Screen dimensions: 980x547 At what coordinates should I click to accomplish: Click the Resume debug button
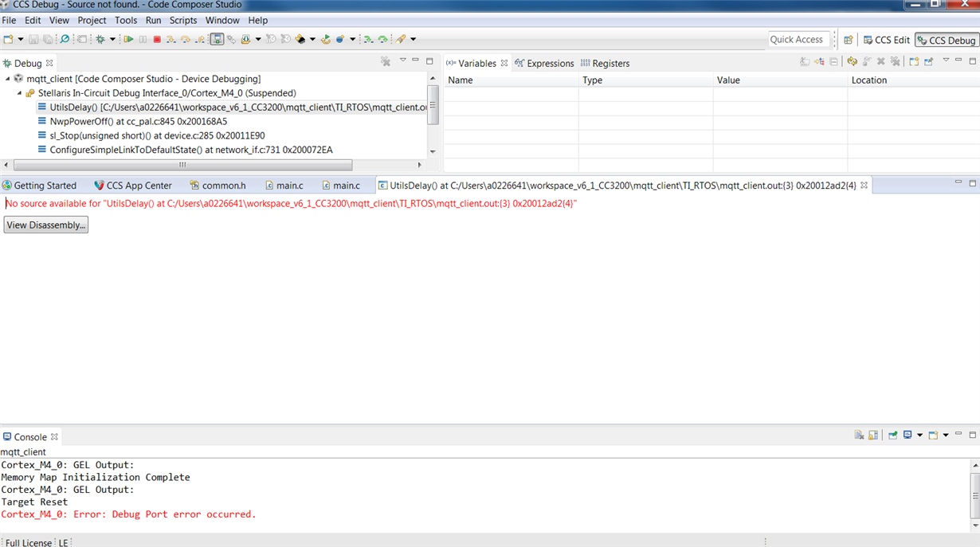point(128,39)
